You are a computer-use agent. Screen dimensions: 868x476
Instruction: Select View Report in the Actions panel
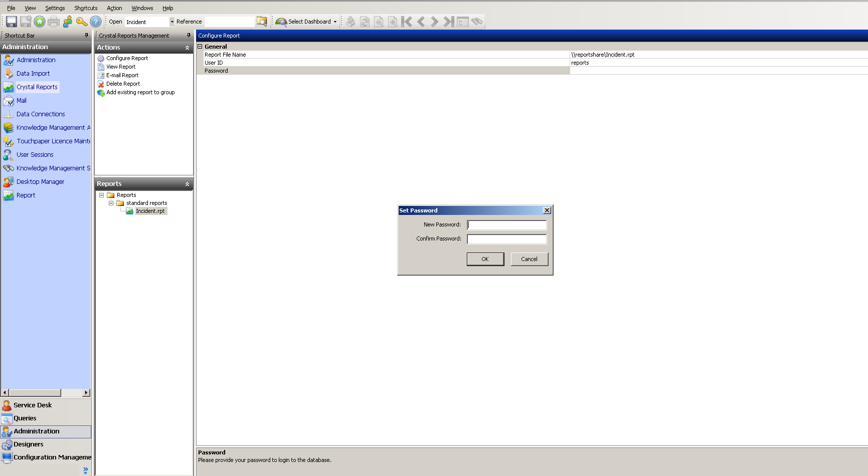point(121,67)
